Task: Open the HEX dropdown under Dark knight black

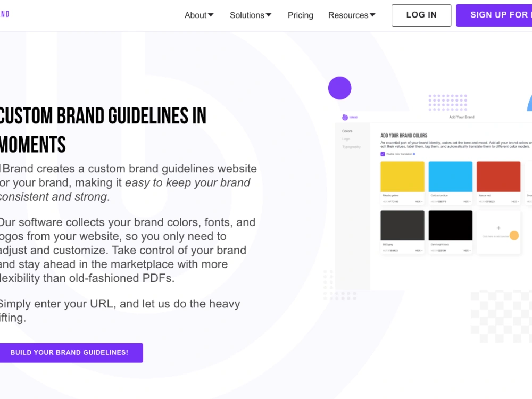Action: tap(467, 251)
